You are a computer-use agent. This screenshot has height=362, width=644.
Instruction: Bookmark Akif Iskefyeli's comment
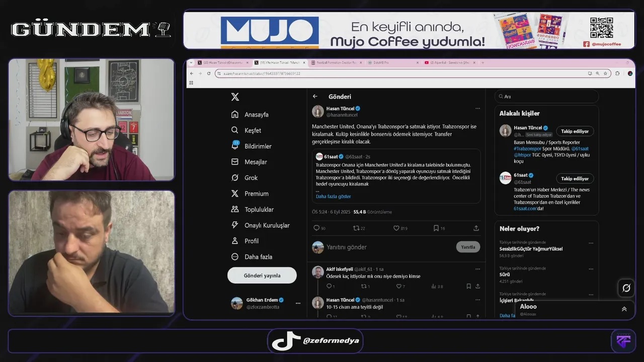pyautogui.click(x=468, y=286)
